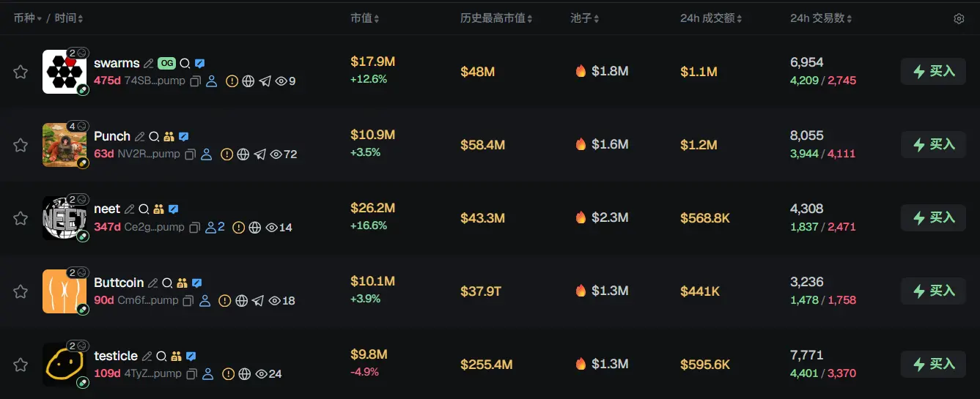Add swarms to favorites with star

click(21, 72)
